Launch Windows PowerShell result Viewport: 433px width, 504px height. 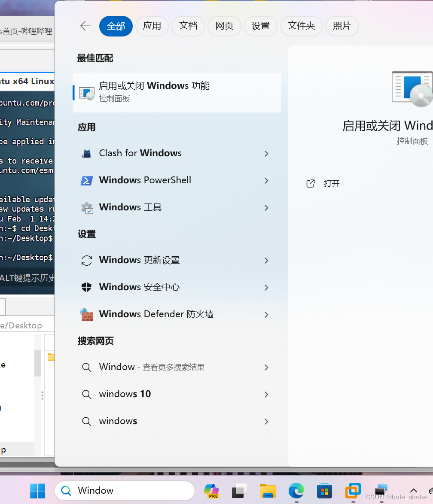tap(177, 180)
